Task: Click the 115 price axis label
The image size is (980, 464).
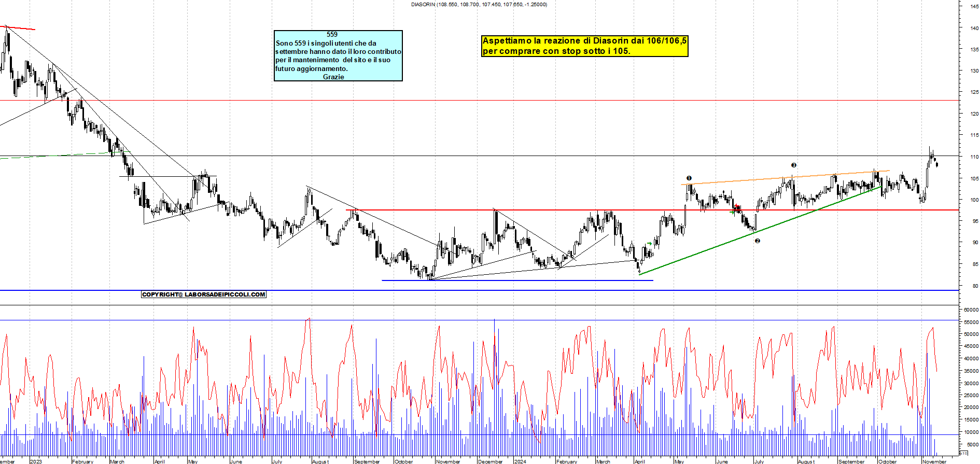Action: [x=974, y=135]
